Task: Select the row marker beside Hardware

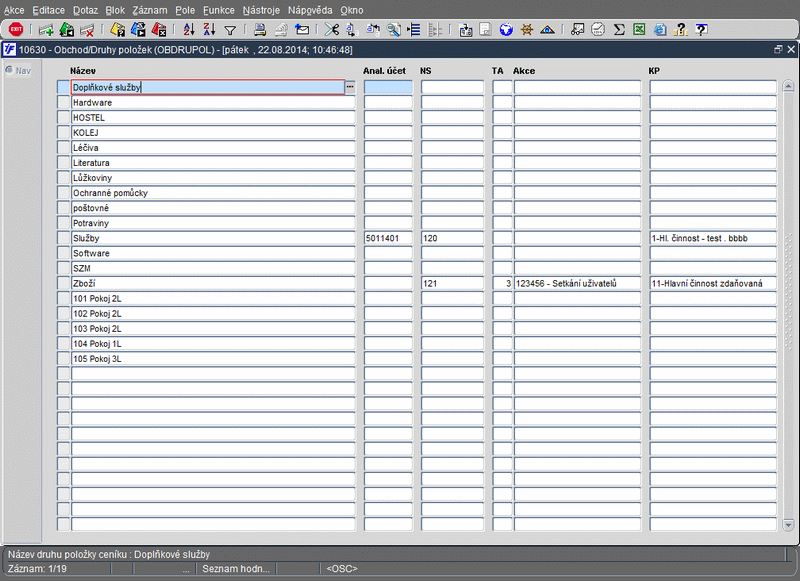Action: pyautogui.click(x=63, y=103)
